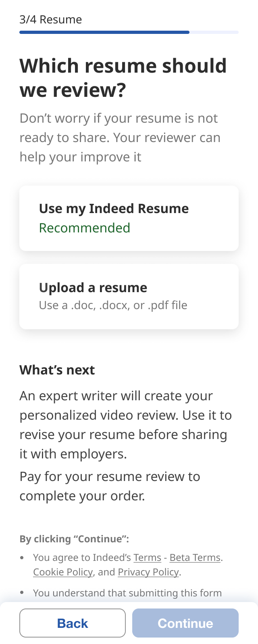Open Indeed's Terms link
Screen dimensions: 258x644
(147, 558)
